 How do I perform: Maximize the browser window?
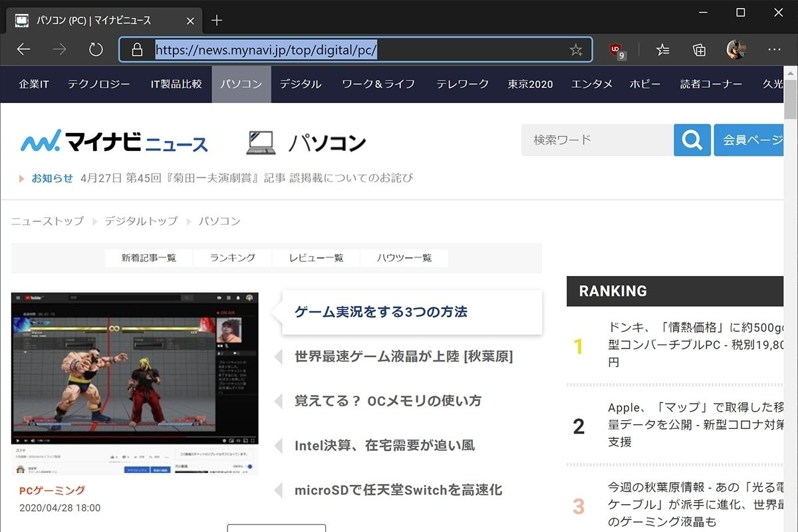coord(741,13)
